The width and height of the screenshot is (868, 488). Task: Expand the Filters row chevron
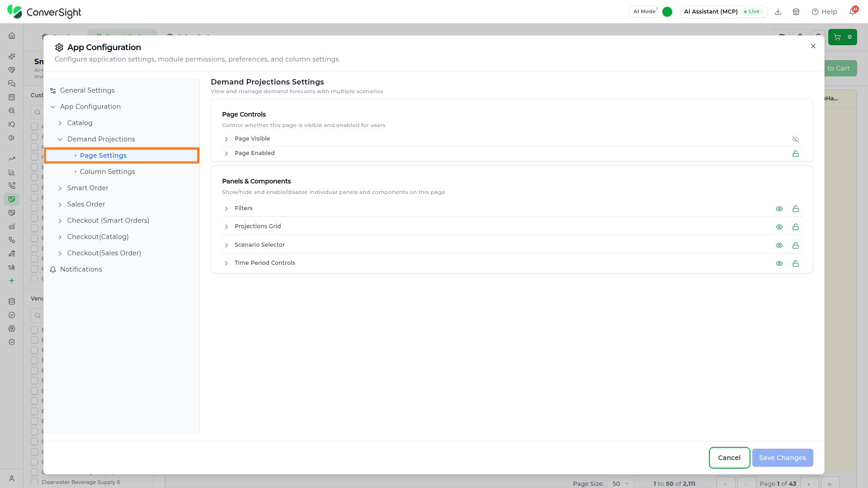[226, 209]
